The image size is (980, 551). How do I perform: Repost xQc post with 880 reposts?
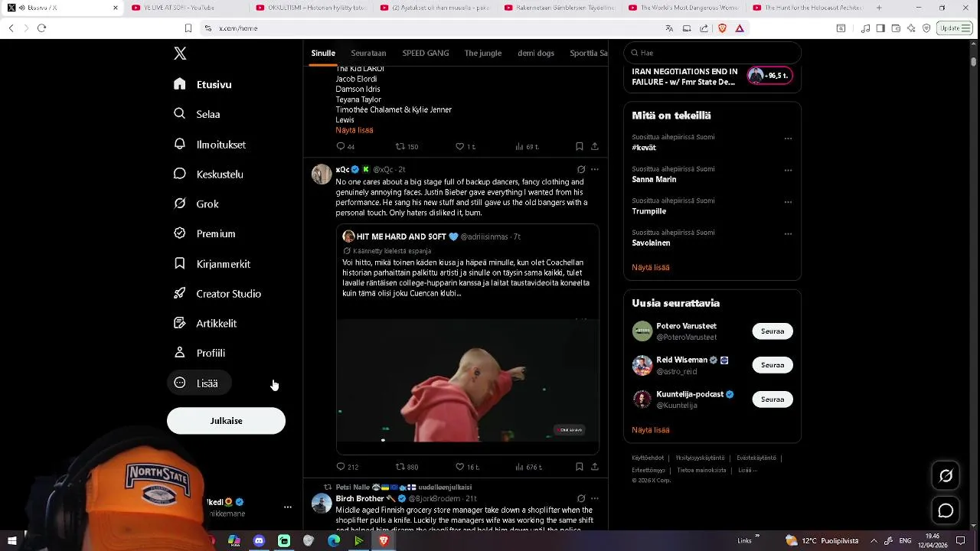coord(407,467)
